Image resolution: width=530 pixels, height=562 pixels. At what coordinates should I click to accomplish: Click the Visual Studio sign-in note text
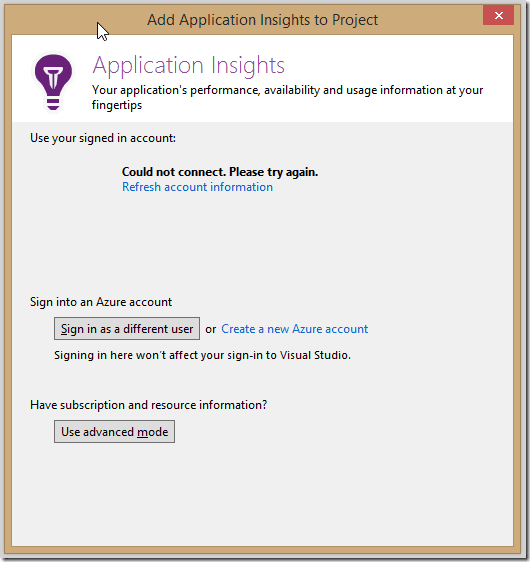(202, 355)
